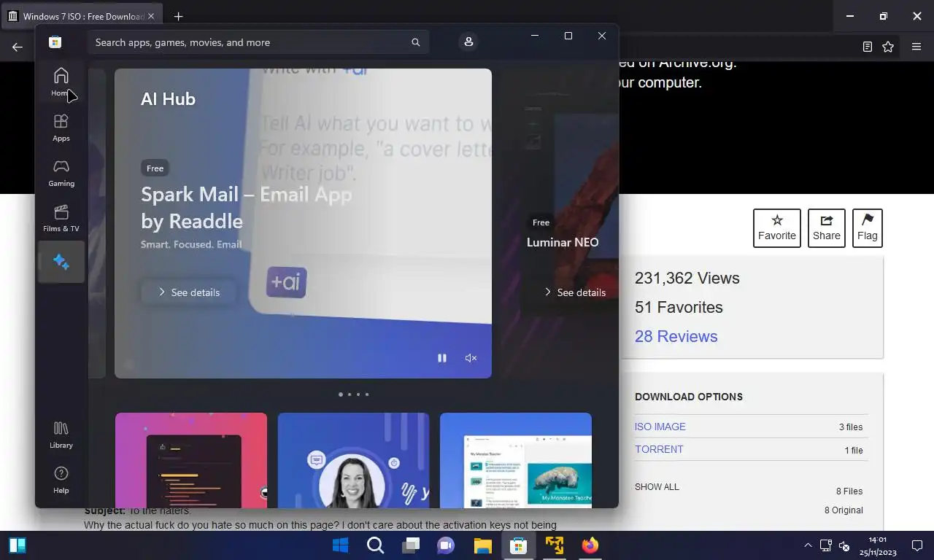Open browser hamburger menu

[x=916, y=47]
